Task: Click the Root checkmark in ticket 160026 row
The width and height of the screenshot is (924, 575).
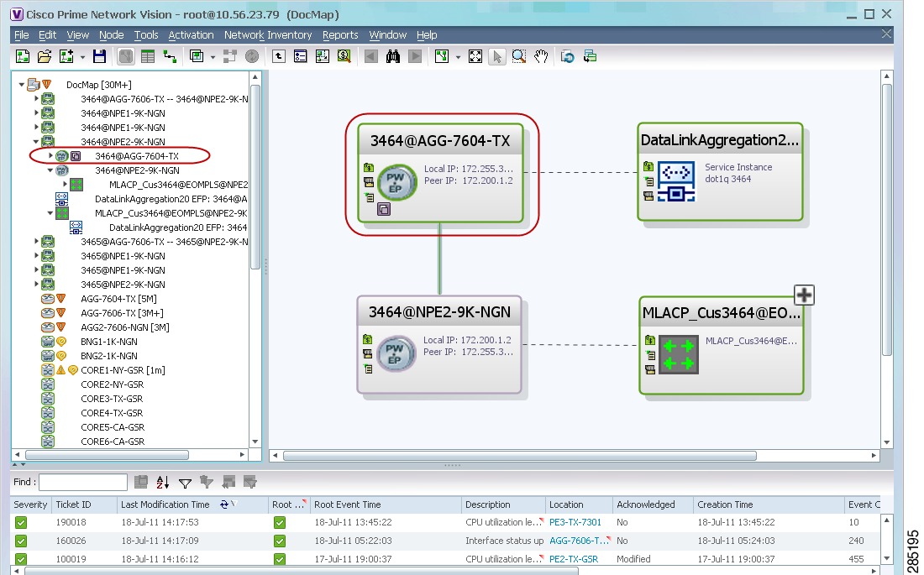Action: click(x=280, y=541)
